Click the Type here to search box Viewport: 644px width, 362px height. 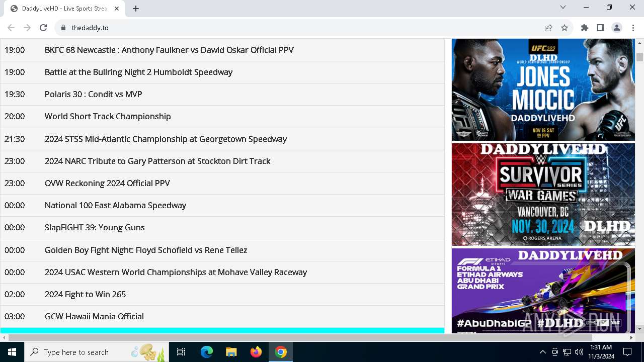pos(97,352)
